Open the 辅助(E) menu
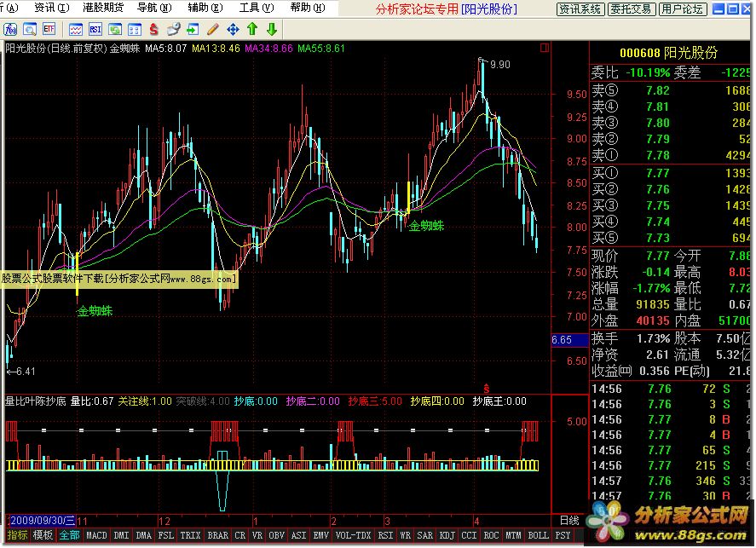This screenshot has width=756, height=548. 205,8
